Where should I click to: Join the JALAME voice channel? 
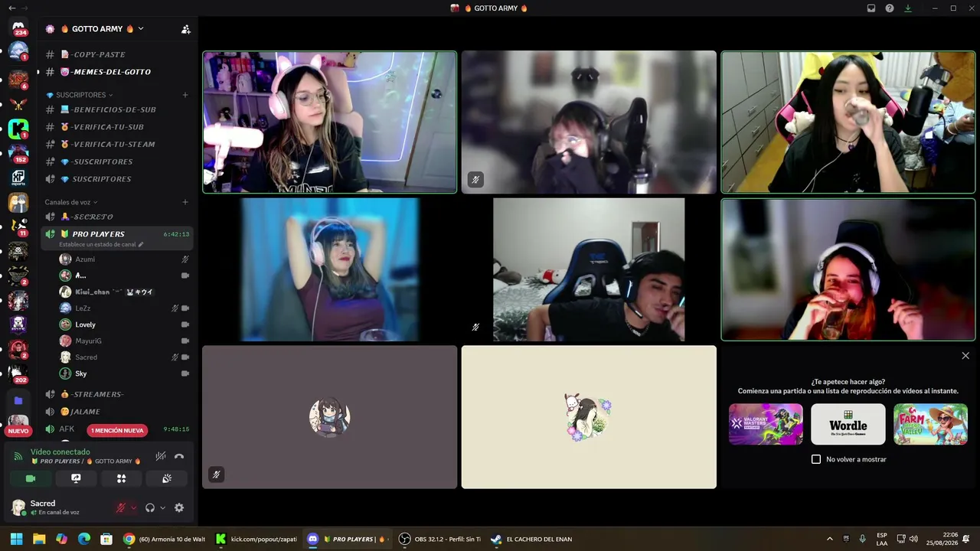(116, 412)
